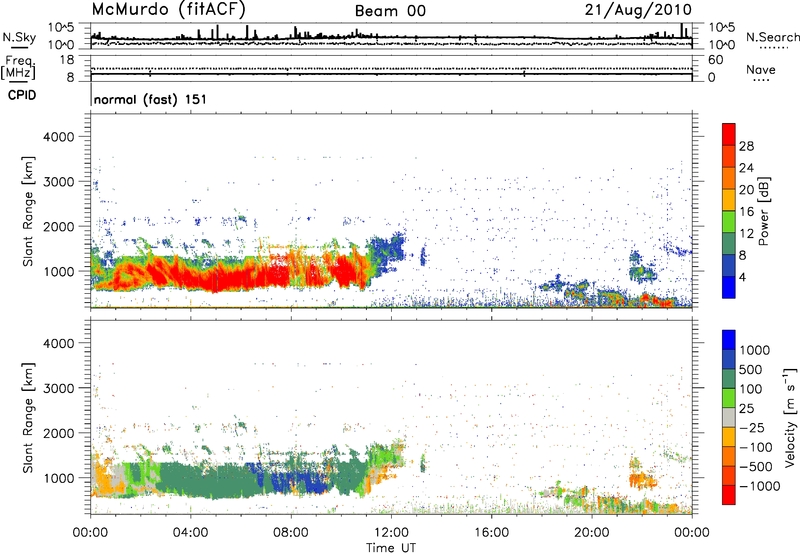This screenshot has height=554, width=800.
Task: Click the "Time UT" axis label
Action: (391, 548)
